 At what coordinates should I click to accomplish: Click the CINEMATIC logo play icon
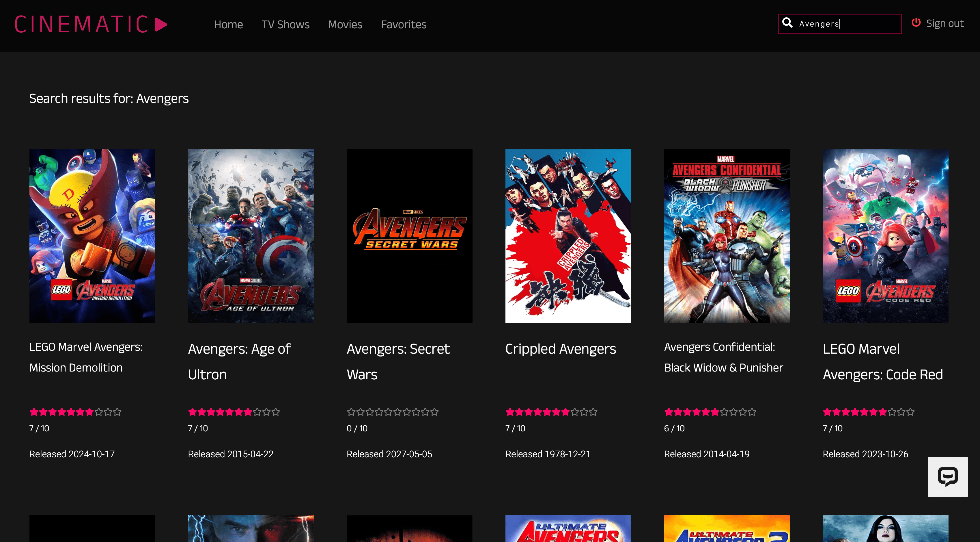pos(161,24)
